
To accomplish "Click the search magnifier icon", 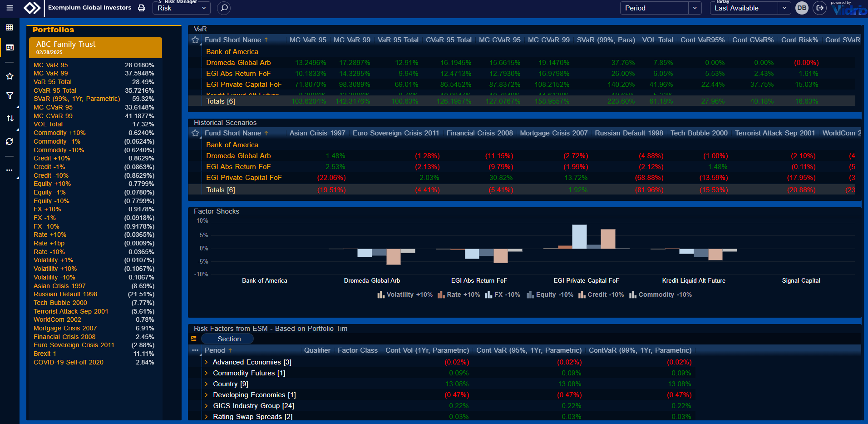I will [224, 8].
